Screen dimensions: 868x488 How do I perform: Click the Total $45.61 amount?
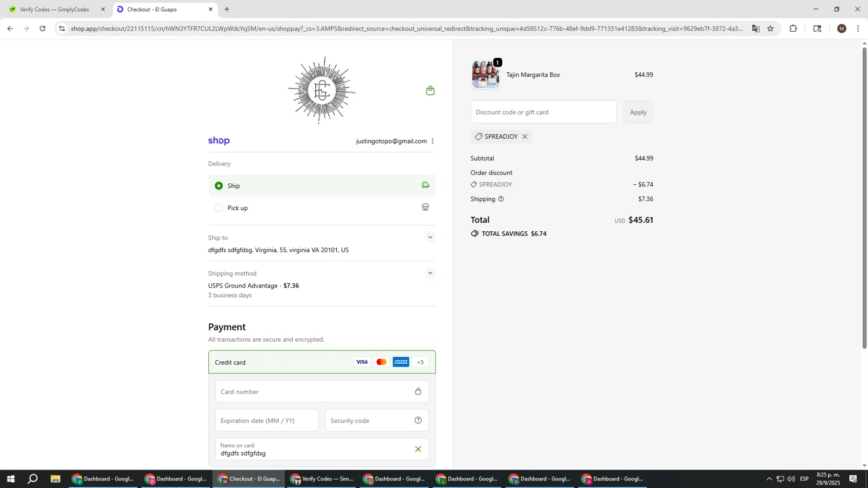click(641, 220)
